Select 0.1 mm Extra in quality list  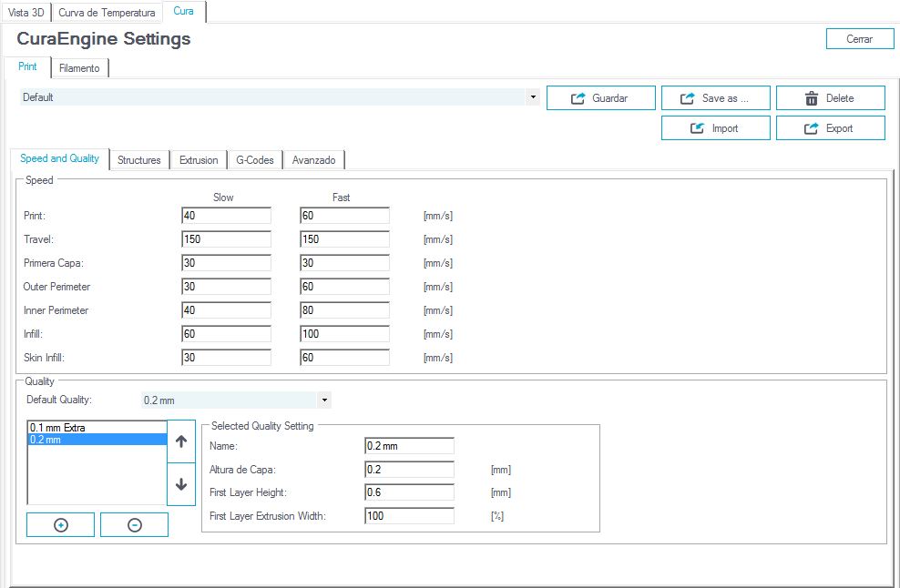click(97, 428)
